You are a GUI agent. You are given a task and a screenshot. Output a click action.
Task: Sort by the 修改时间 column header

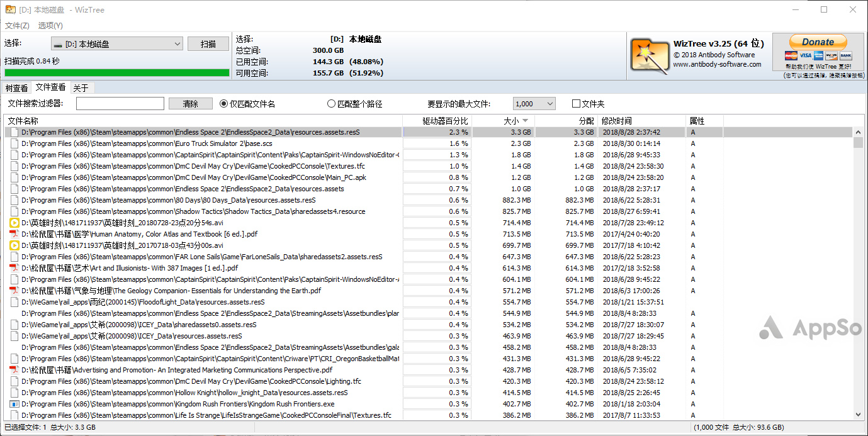(643, 121)
